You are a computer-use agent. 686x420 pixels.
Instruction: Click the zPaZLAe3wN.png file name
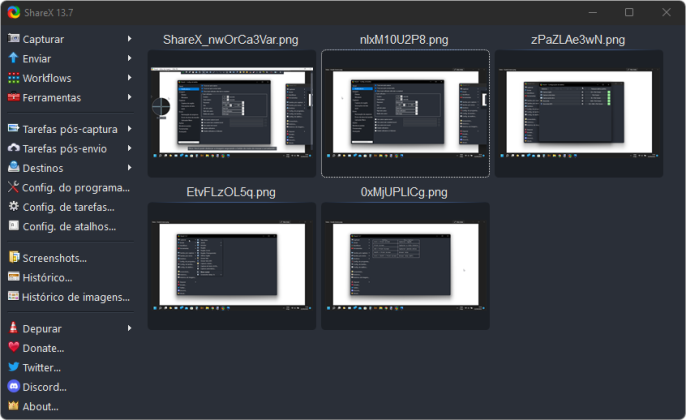[x=578, y=40]
